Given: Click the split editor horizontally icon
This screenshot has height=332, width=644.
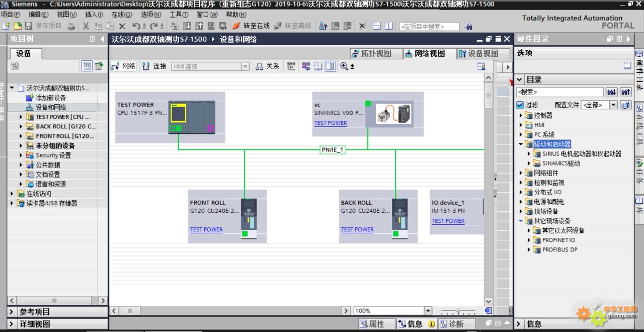Looking at the screenshot, I should (376, 26).
